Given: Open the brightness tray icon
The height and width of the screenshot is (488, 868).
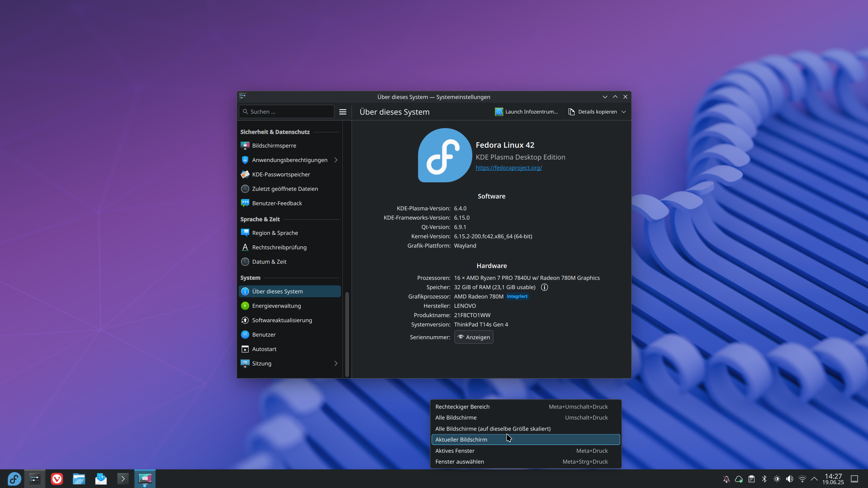Looking at the screenshot, I should (x=777, y=479).
